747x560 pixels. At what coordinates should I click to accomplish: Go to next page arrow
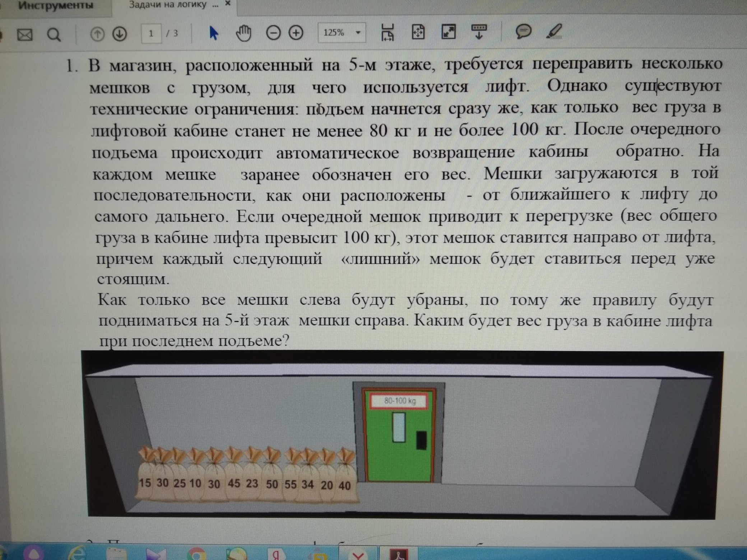coord(120,34)
